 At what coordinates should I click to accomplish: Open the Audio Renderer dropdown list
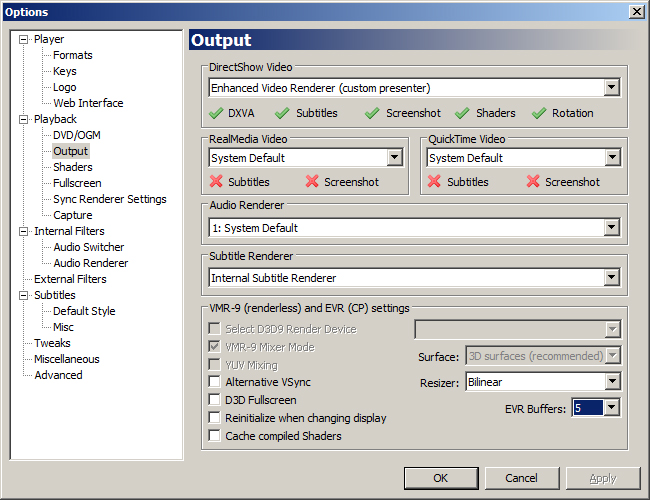pos(611,228)
